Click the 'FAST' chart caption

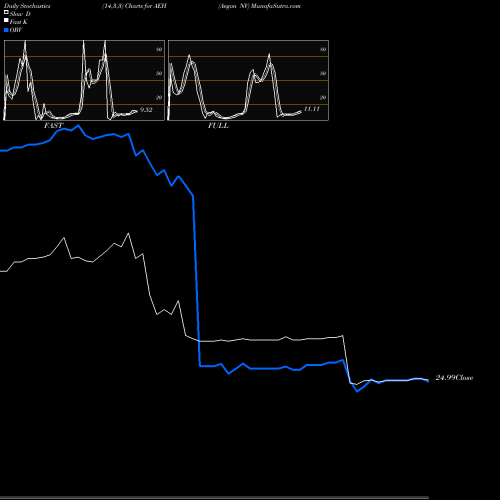54,126
